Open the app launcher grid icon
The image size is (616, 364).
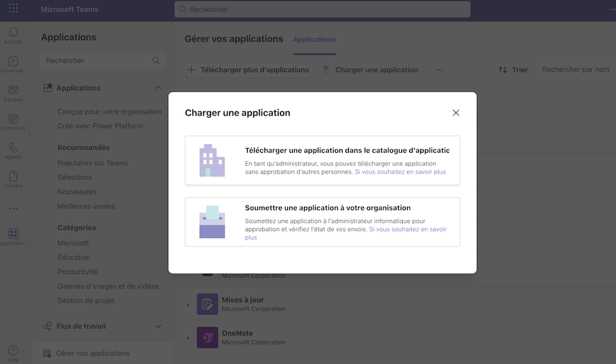point(13,8)
